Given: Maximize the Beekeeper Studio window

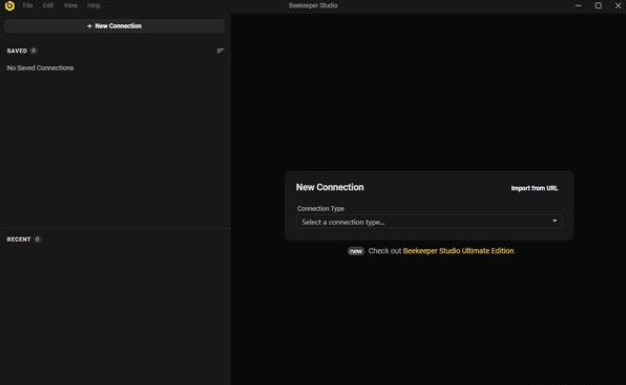Looking at the screenshot, I should pyautogui.click(x=598, y=6).
